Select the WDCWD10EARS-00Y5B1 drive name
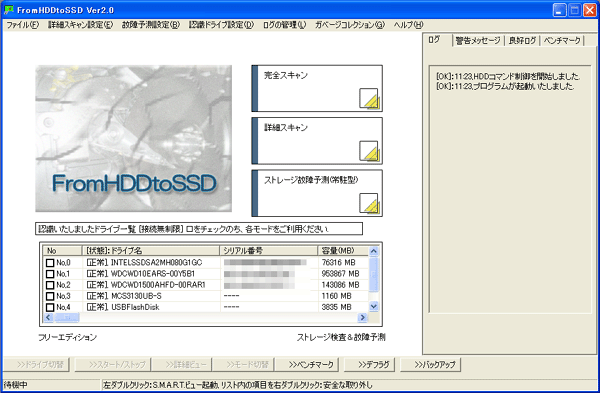Screen dimensions: 600x393 pyautogui.click(x=153, y=274)
